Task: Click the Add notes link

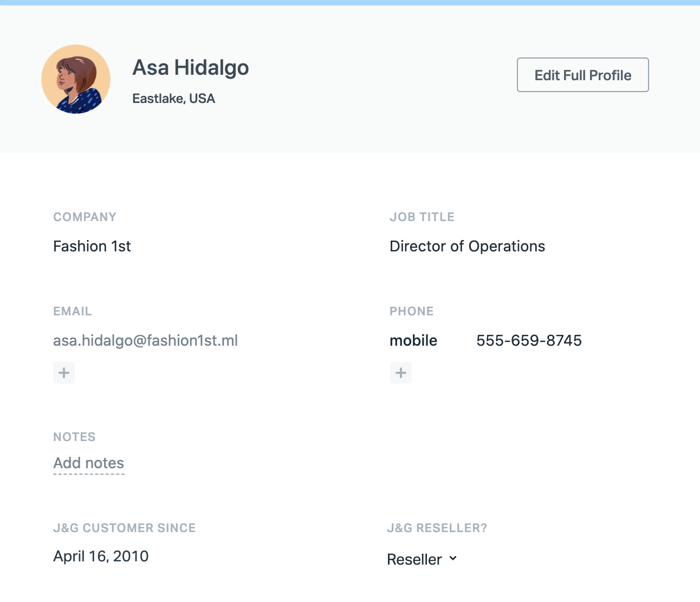Action: tap(89, 463)
